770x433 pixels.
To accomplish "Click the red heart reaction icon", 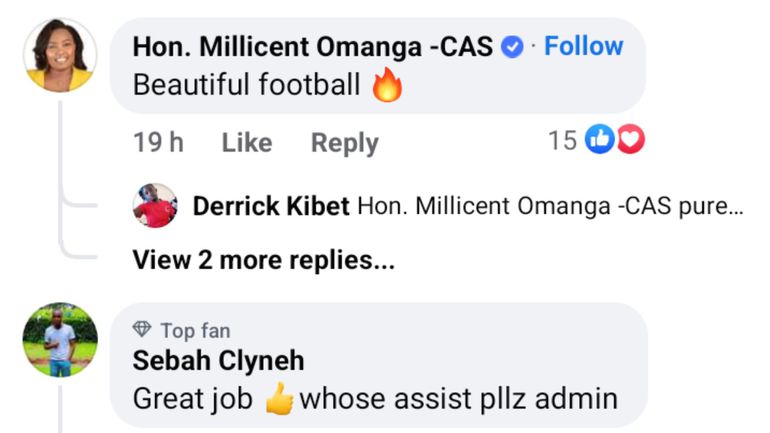I will (x=630, y=141).
